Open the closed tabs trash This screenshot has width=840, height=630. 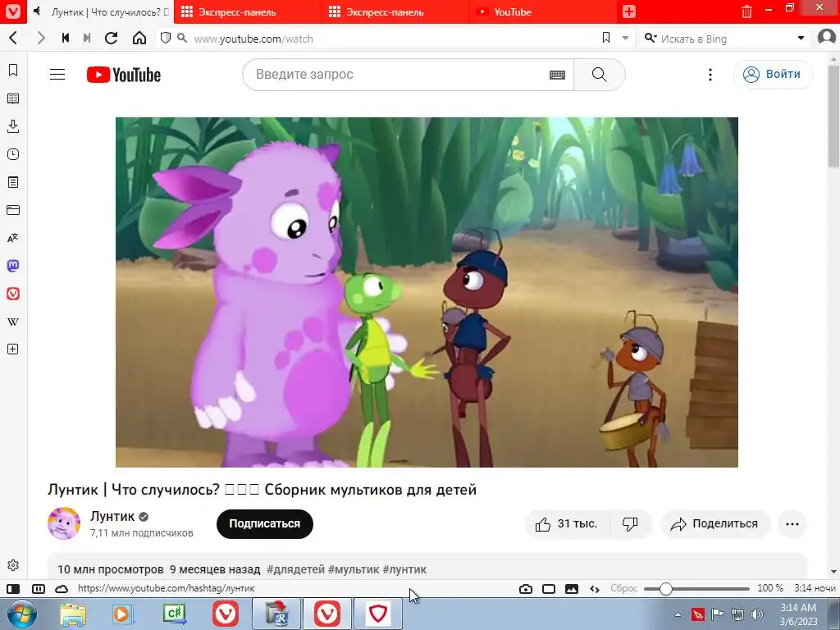click(x=746, y=11)
